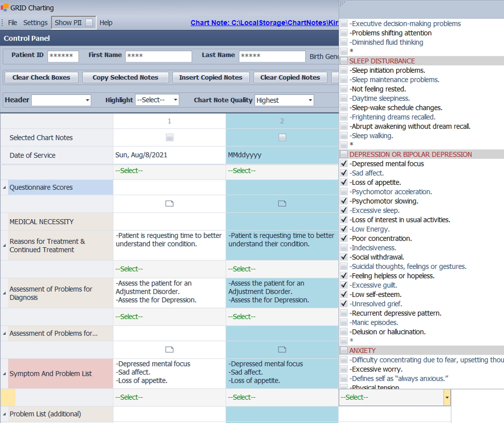
Task: Collapse the Symptom And Problem List row
Action: pyautogui.click(x=4, y=374)
